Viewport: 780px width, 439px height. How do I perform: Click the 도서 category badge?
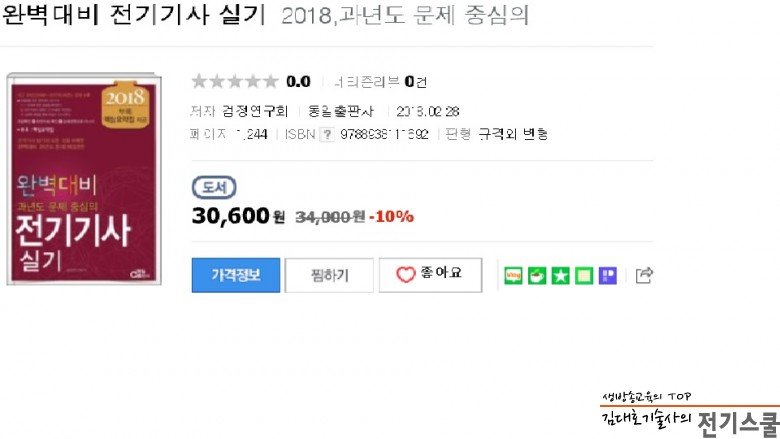[213, 188]
